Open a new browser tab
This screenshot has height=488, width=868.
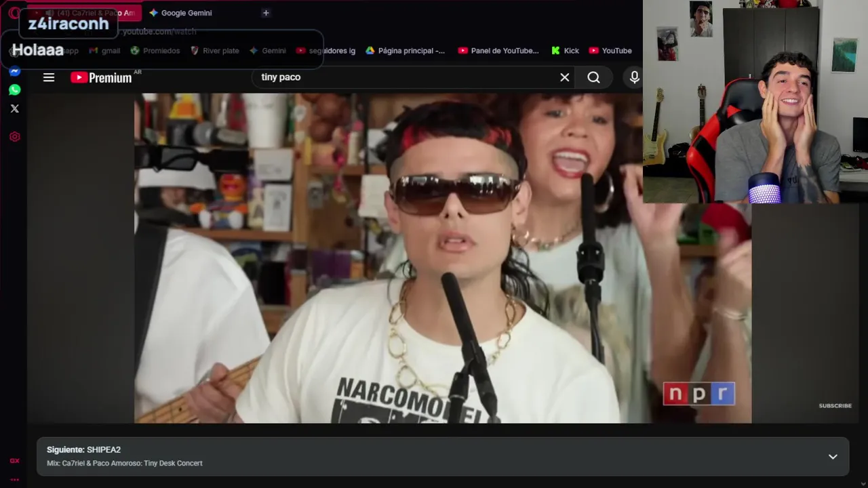[266, 13]
